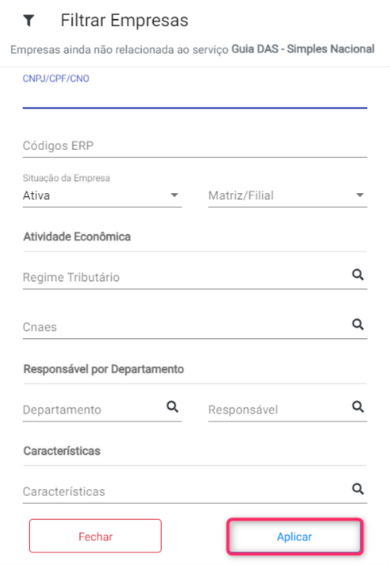Focus the Responsável text field
Viewport: 390px width, 565px height.
pos(278,410)
